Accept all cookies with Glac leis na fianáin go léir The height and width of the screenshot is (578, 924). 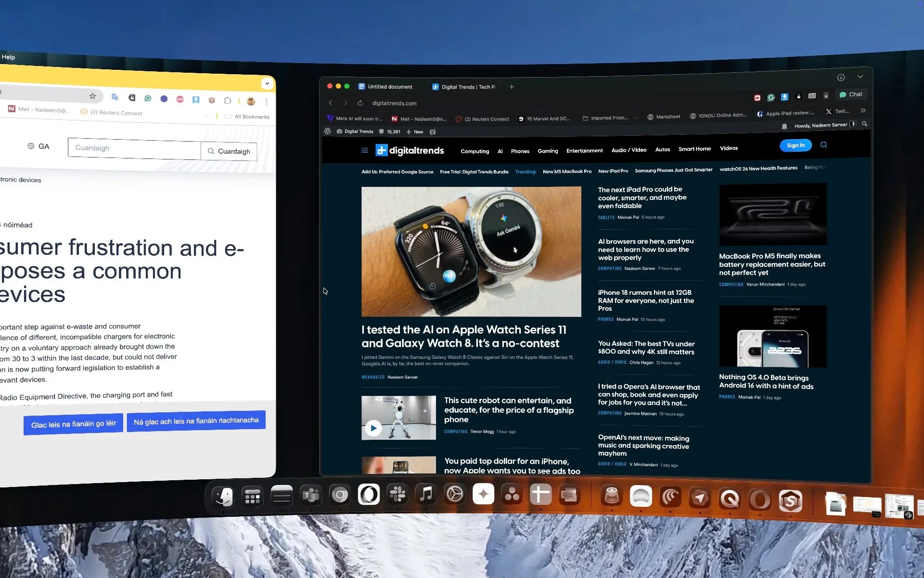[x=73, y=424]
